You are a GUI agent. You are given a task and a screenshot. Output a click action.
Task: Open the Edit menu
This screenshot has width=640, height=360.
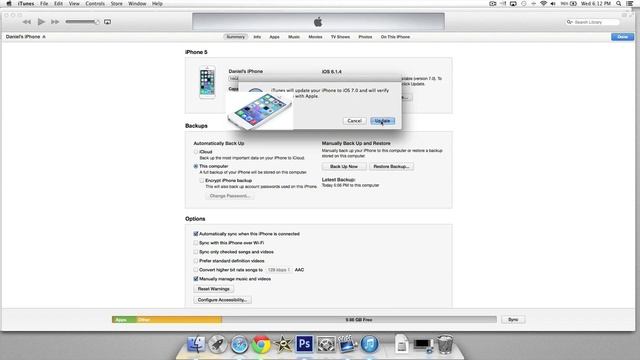(x=58, y=4)
